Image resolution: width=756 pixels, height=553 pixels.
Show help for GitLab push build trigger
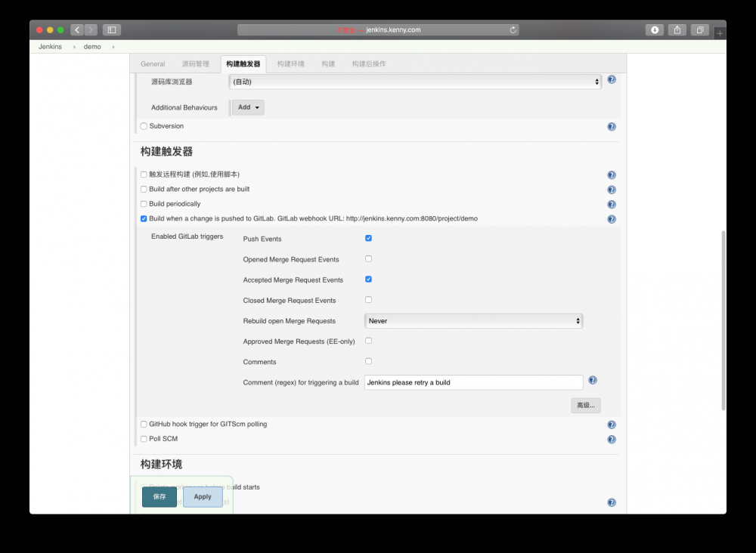(x=612, y=219)
